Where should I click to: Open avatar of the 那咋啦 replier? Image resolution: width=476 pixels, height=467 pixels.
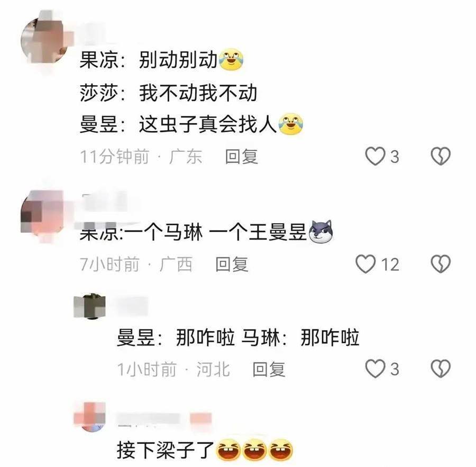point(90,306)
